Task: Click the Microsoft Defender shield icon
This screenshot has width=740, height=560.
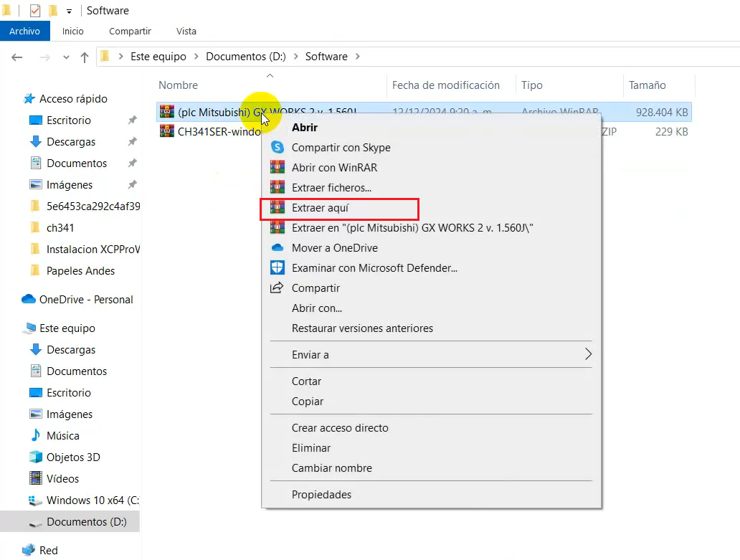Action: coord(277,267)
